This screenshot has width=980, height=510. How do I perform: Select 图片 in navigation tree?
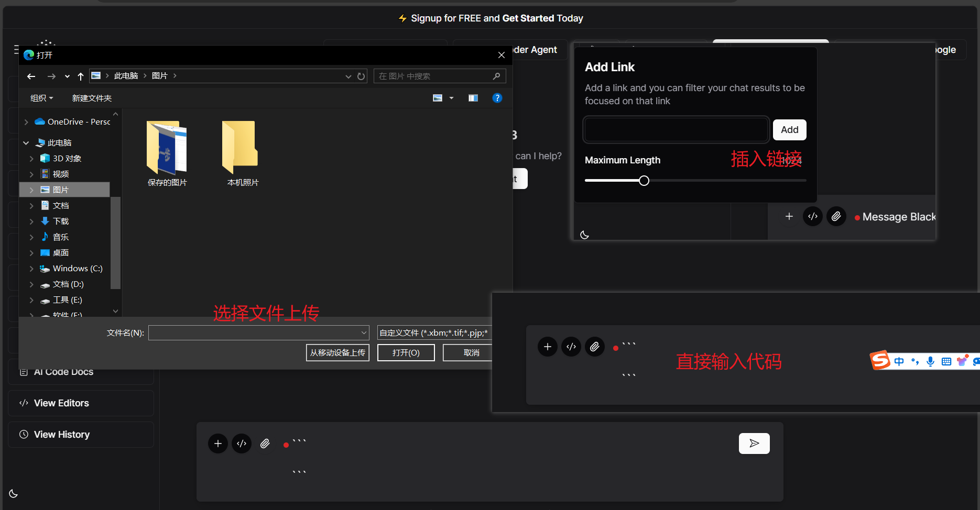tap(61, 190)
